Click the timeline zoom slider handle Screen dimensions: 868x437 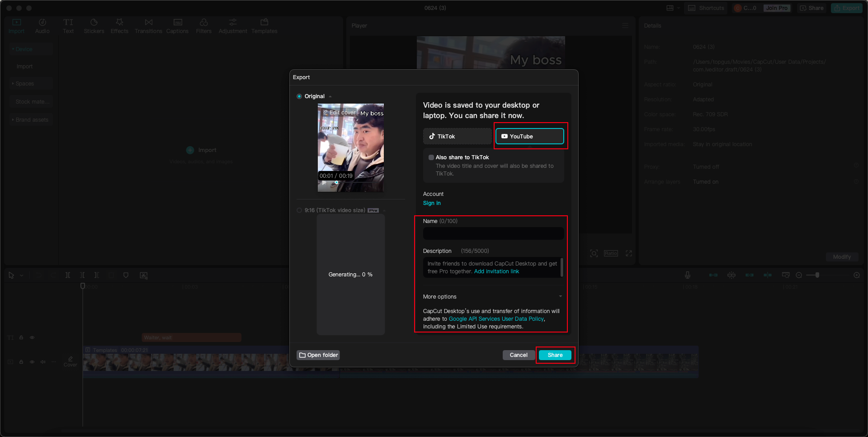click(817, 275)
